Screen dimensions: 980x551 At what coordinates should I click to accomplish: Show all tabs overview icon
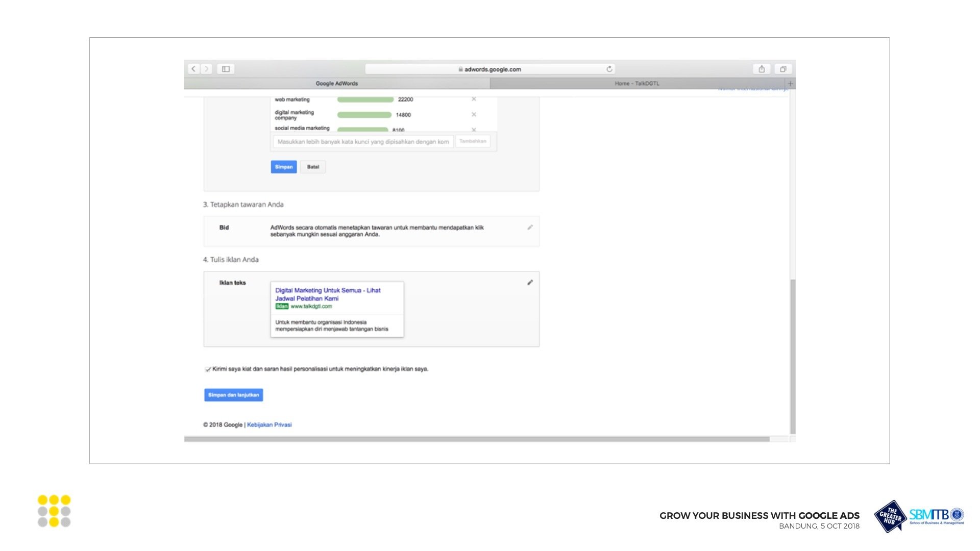783,69
